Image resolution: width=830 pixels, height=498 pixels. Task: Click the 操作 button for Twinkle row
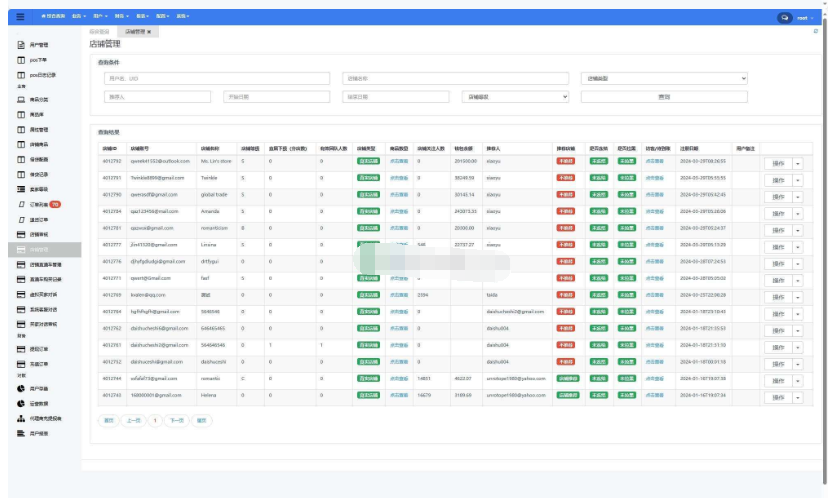(778, 178)
